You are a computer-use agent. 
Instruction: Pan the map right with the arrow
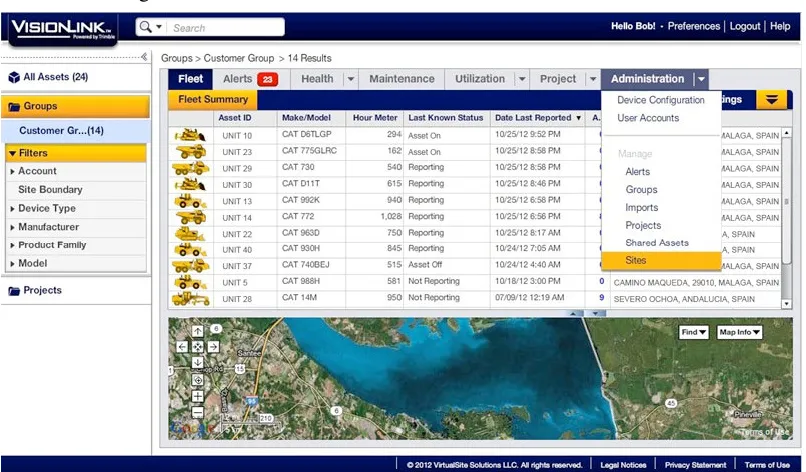pyautogui.click(x=213, y=347)
